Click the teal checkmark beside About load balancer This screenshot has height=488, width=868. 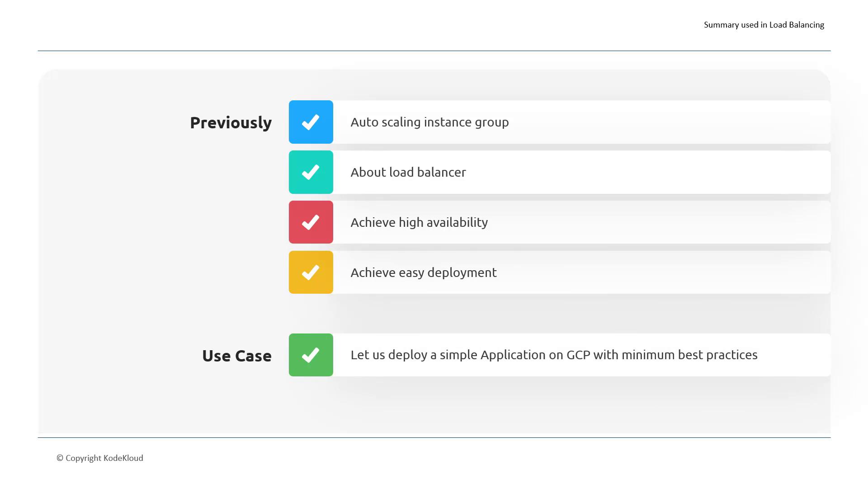pyautogui.click(x=311, y=172)
